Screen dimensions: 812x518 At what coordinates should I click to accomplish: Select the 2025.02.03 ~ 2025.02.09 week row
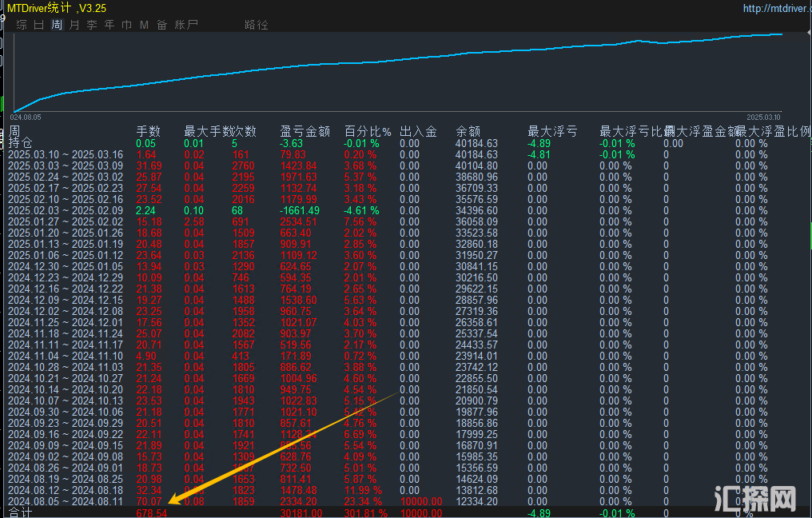[x=66, y=210]
